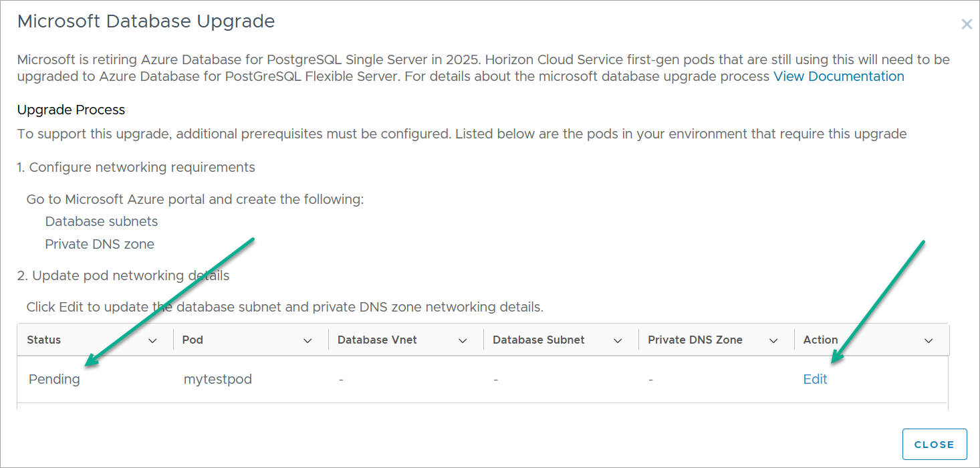Click the Upgrade Process heading
Viewport: 980px width, 468px height.
click(72, 110)
